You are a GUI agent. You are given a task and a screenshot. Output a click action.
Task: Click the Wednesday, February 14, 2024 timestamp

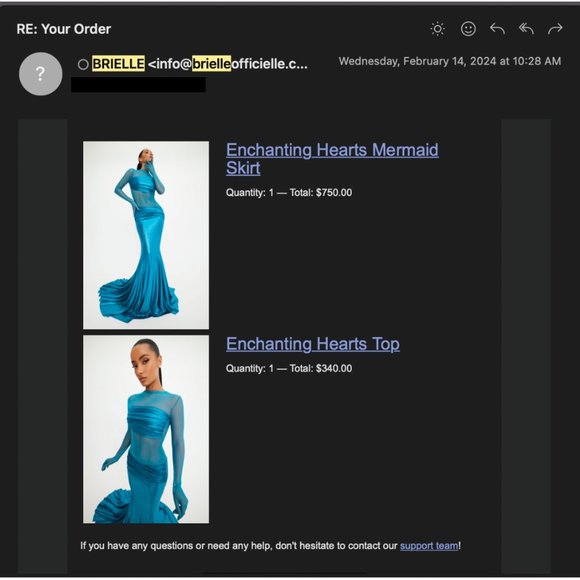point(450,61)
